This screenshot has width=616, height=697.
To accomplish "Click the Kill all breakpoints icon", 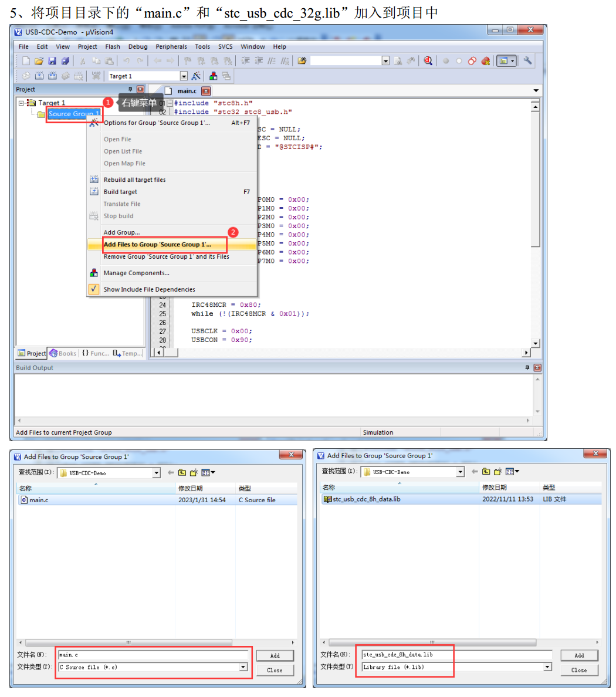I will pos(485,61).
